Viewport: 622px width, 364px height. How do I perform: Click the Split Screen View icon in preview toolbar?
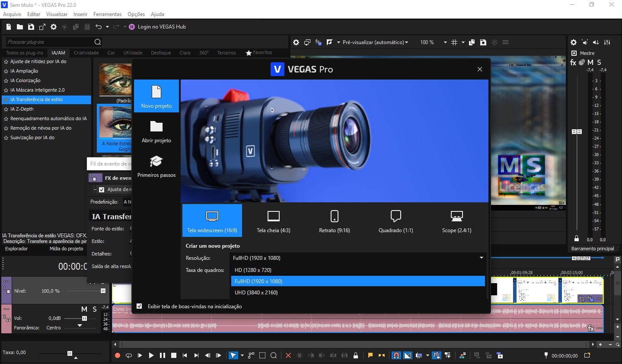point(307,42)
